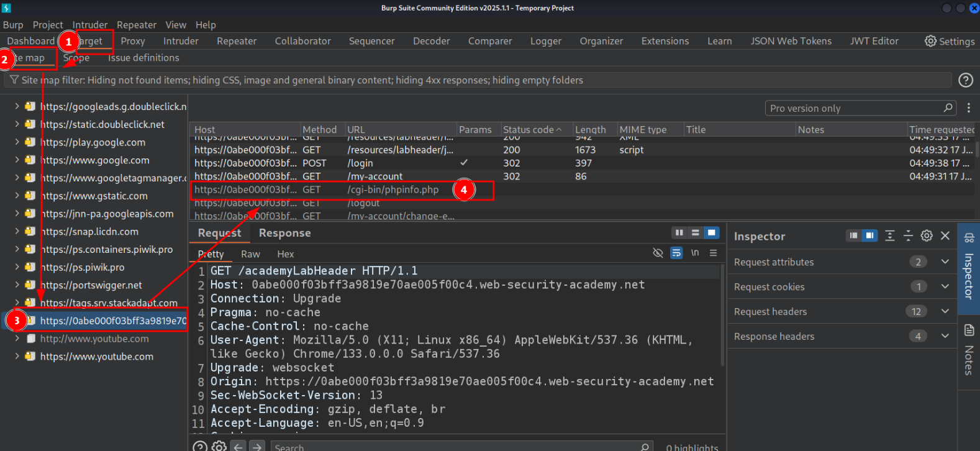The width and height of the screenshot is (980, 451).
Task: Expand googleads.g.doubleclick.net tree node
Action: (17, 106)
